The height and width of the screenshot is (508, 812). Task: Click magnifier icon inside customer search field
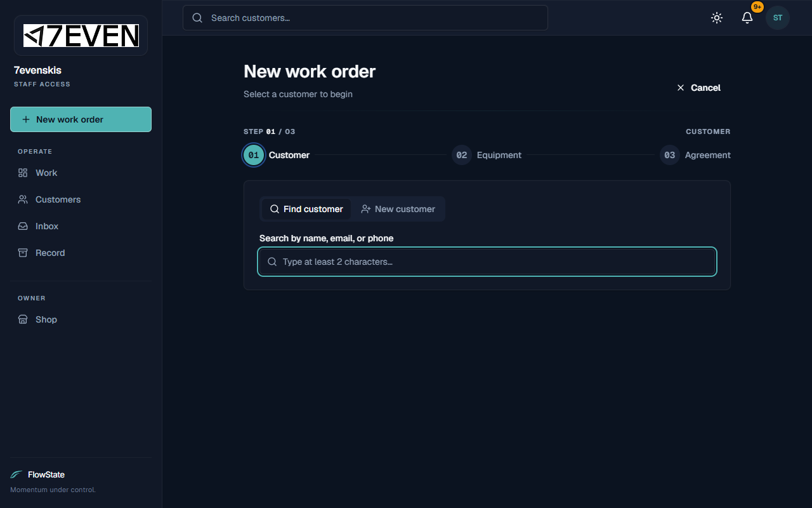[272, 262]
